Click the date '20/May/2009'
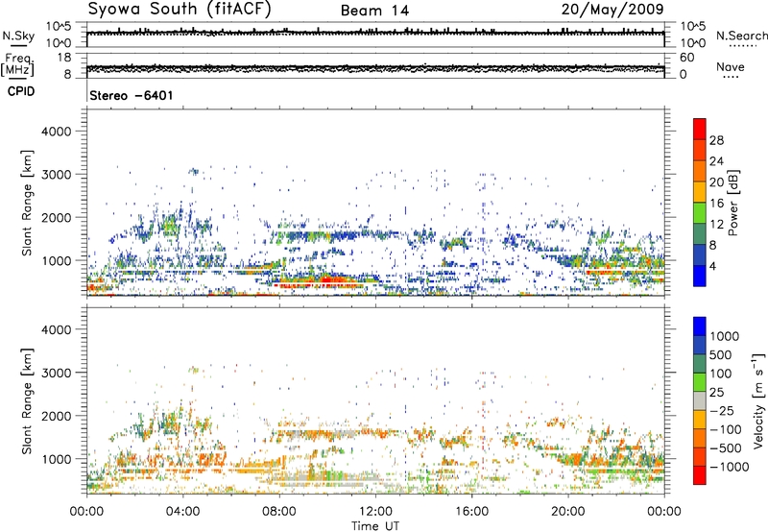768x532 pixels. tap(612, 10)
